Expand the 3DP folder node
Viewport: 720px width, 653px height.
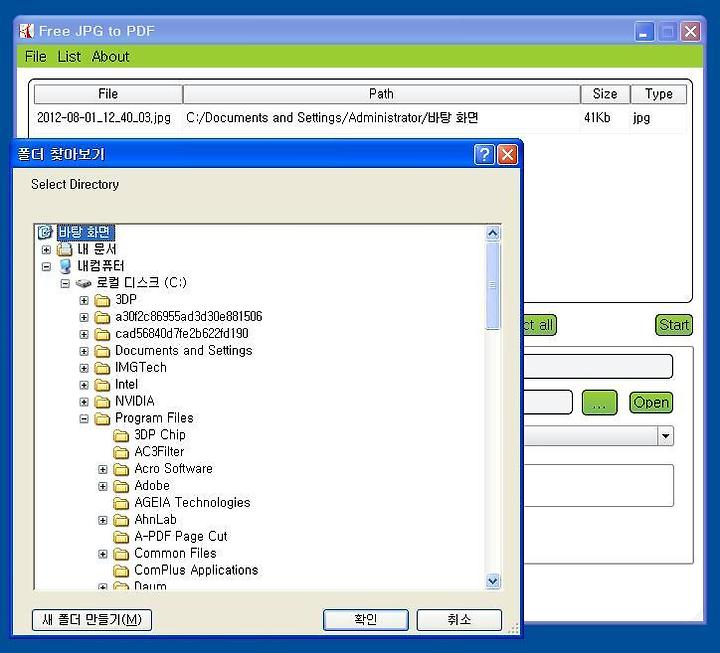coord(84,300)
